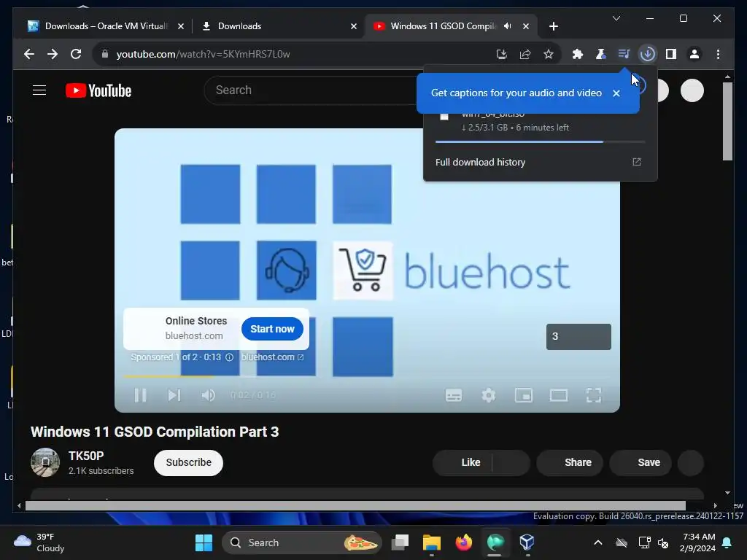The height and width of the screenshot is (560, 747).
Task: Show hidden system tray icons
Action: click(598, 542)
